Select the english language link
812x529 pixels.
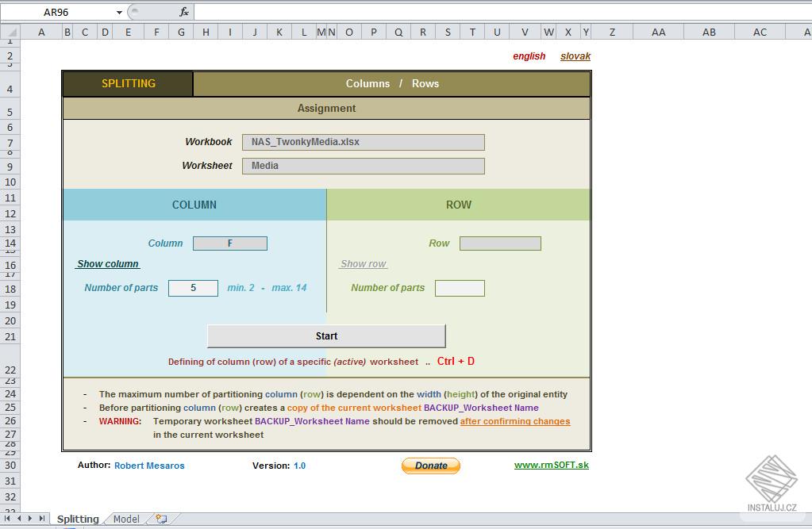pos(529,56)
